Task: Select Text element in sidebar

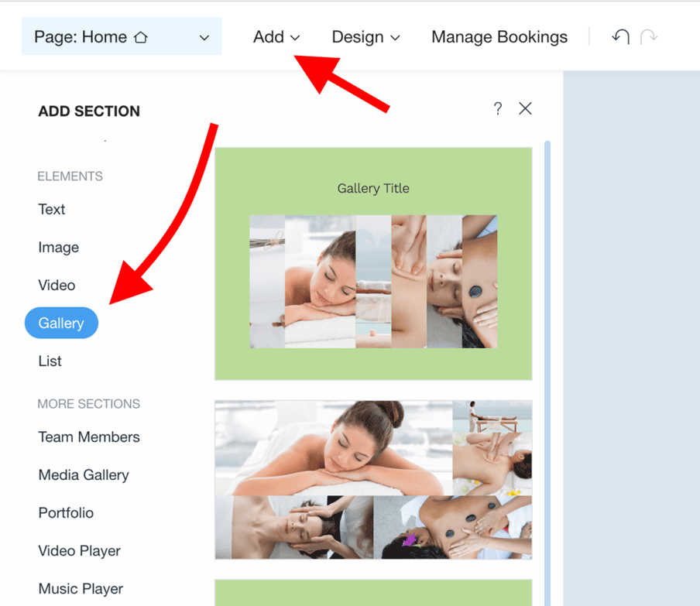Action: [52, 209]
